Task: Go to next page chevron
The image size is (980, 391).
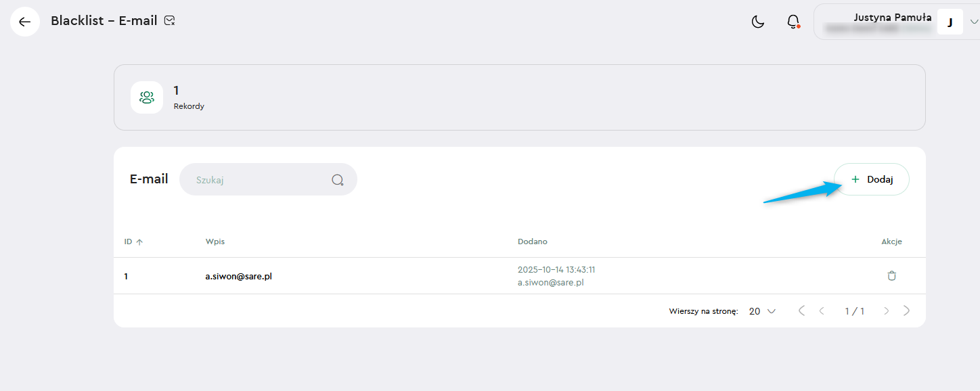Action: (887, 311)
